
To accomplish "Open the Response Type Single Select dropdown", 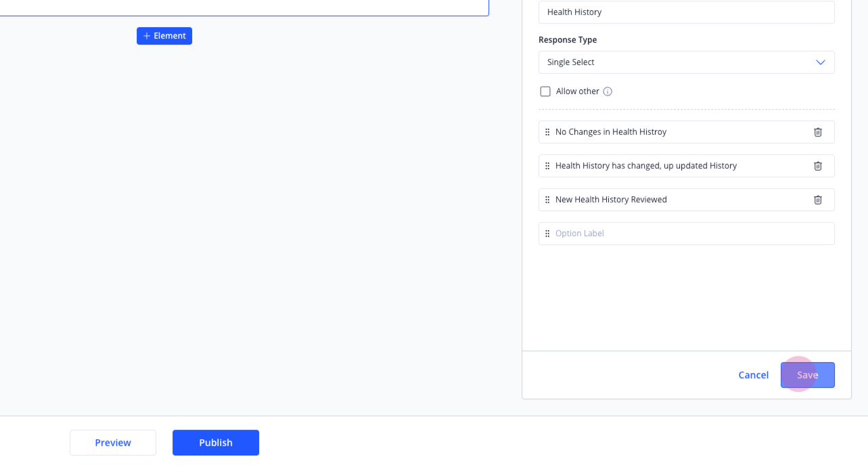I will [686, 62].
